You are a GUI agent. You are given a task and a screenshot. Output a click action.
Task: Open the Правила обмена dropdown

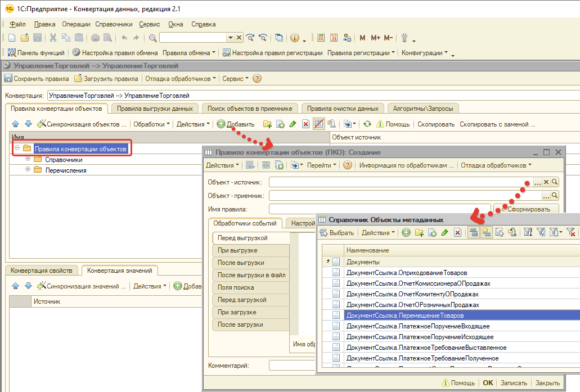[x=188, y=53]
